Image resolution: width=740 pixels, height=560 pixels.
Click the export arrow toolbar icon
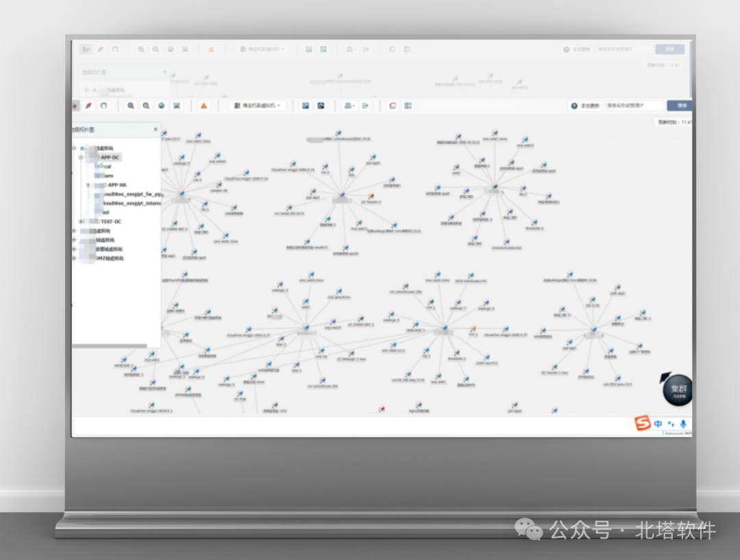pyautogui.click(x=365, y=106)
